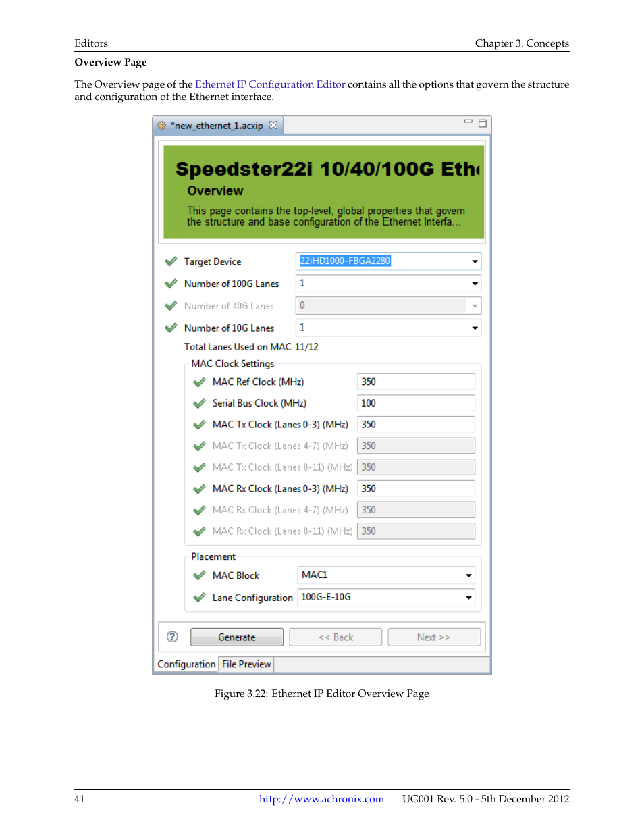Maximize the editor panel view

point(483,123)
